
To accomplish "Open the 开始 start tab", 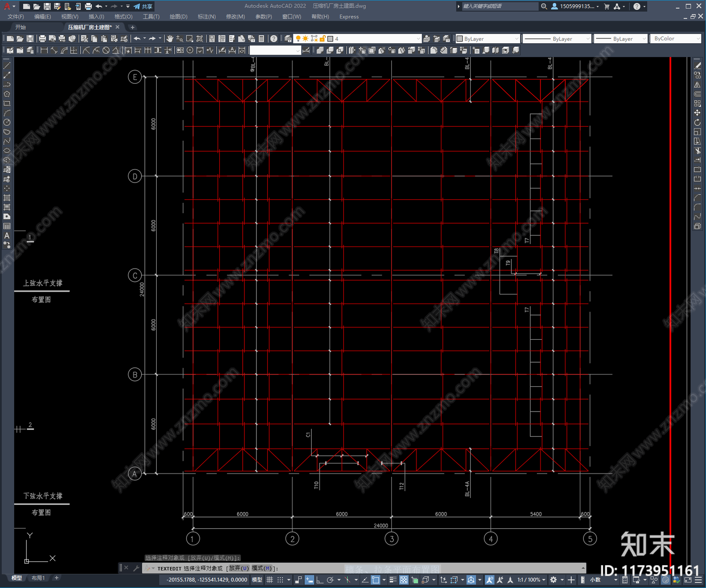I will click(21, 27).
